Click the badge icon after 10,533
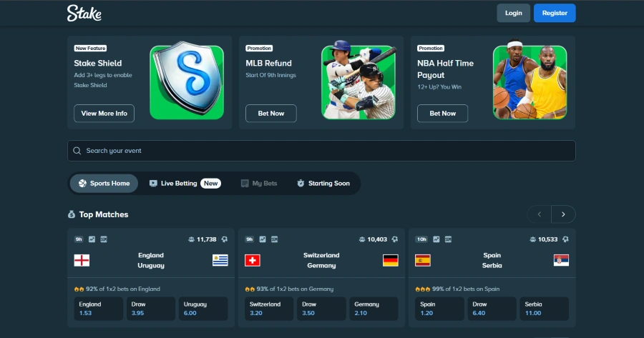Viewport: 644px width, 338px height. tap(565, 239)
